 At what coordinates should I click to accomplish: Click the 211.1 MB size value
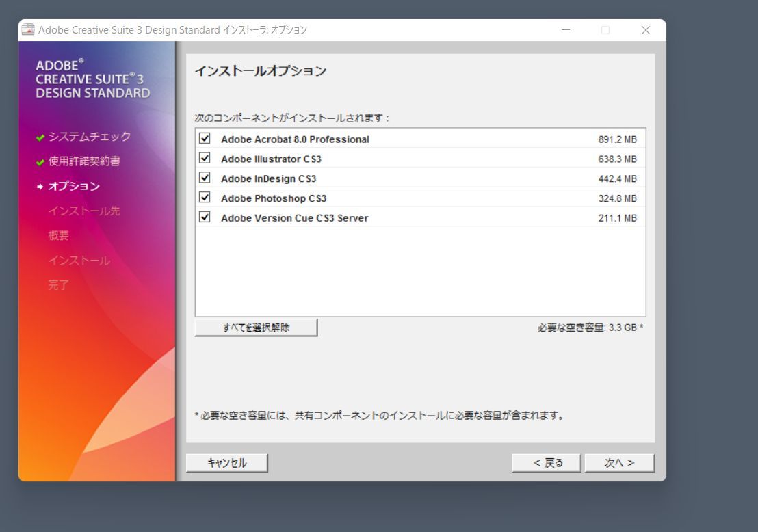617,218
